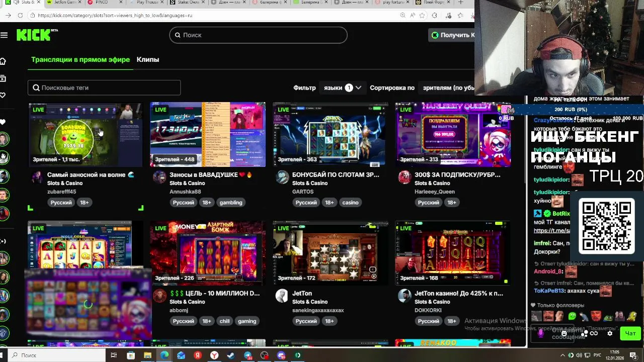Open the Annushka88 channel link
The height and width of the screenshot is (362, 644).
[185, 192]
